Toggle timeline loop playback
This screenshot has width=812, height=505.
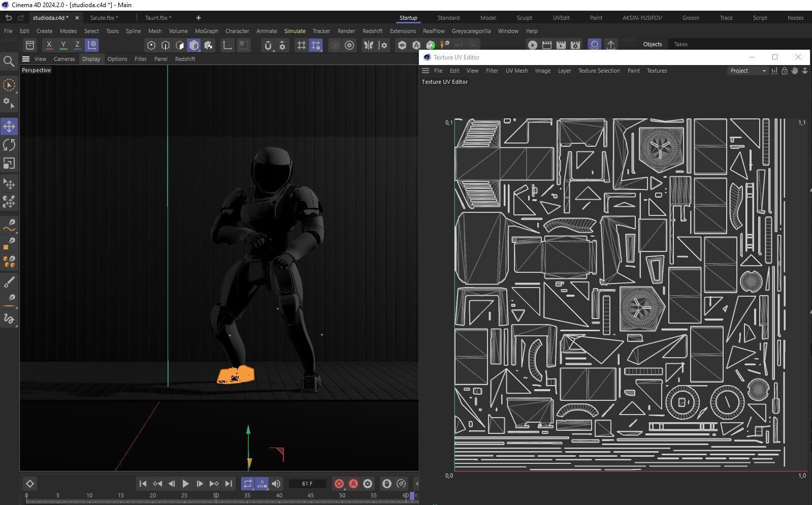pyautogui.click(x=247, y=484)
